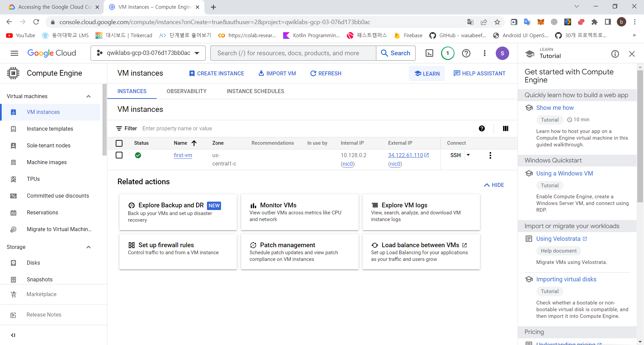644x345 pixels.
Task: Open the Chrome tab search dropdown
Action: [x=577, y=6]
